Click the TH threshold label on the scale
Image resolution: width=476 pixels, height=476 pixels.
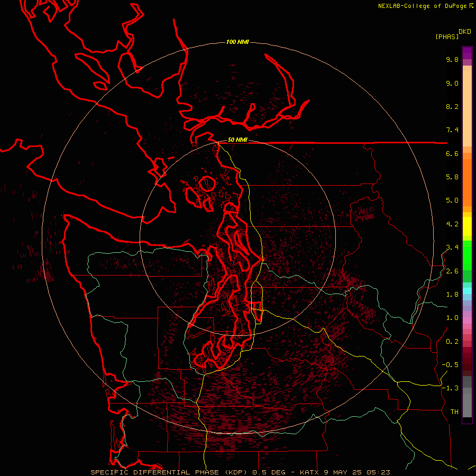pos(454,412)
